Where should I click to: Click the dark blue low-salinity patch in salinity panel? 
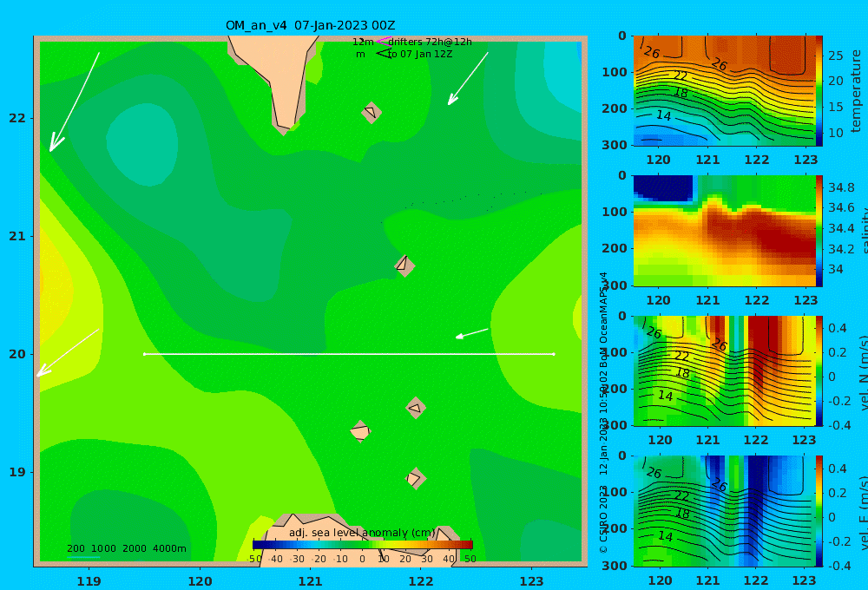click(x=663, y=187)
